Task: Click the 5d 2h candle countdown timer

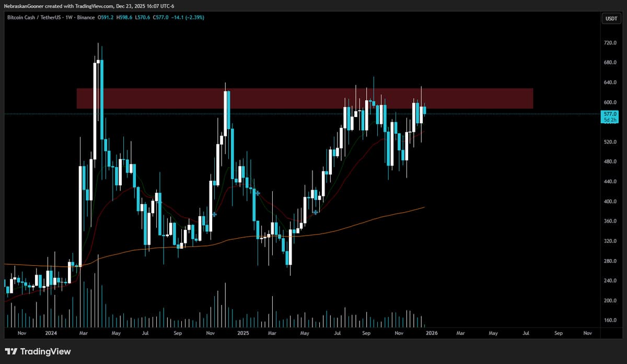Action: tap(610, 120)
